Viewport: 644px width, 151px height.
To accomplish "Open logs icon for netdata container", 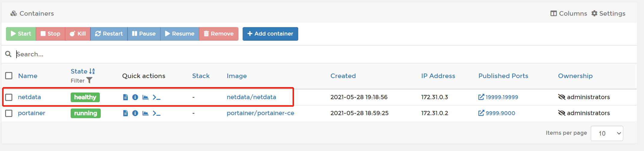I will pos(125,97).
